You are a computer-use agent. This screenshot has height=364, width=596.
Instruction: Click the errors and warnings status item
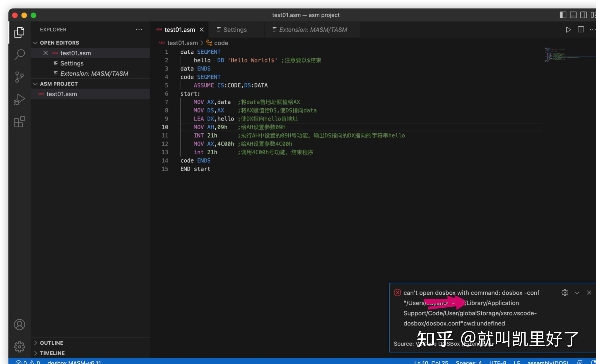coord(28,362)
